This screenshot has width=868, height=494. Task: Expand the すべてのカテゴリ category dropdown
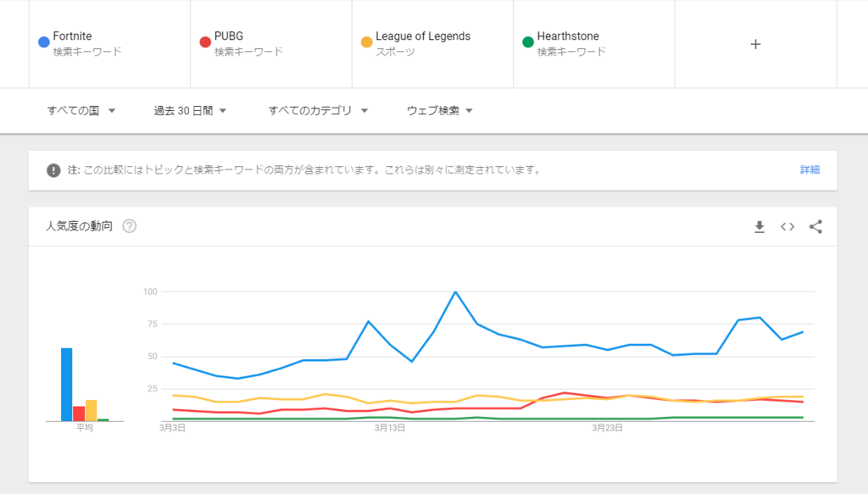coord(318,111)
